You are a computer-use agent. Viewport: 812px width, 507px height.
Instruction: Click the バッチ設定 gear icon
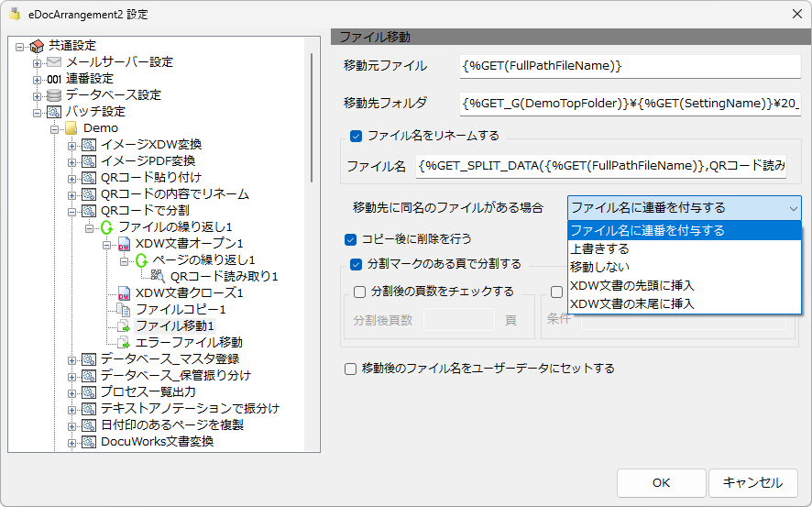54,112
